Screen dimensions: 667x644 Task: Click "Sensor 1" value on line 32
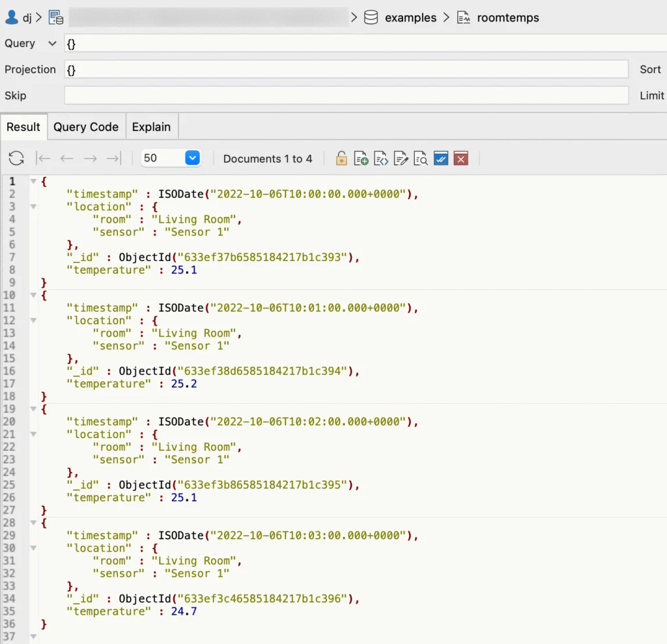tap(197, 574)
